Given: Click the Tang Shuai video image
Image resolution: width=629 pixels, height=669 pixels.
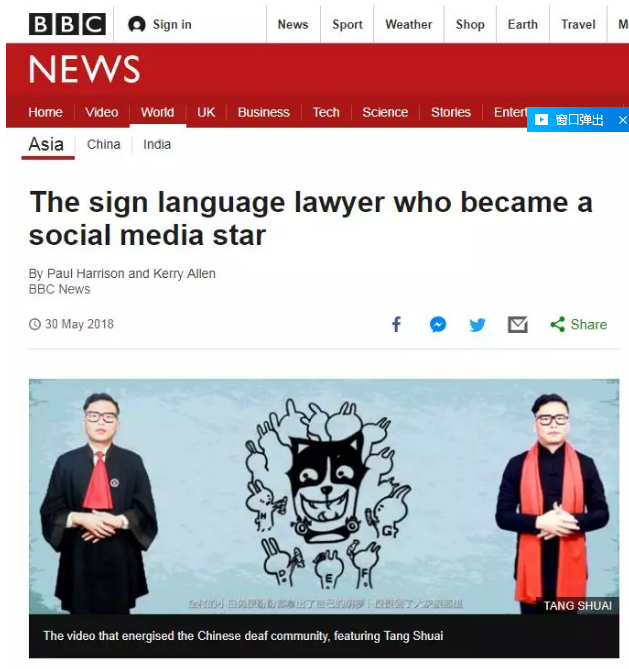Looking at the screenshot, I should tap(324, 497).
